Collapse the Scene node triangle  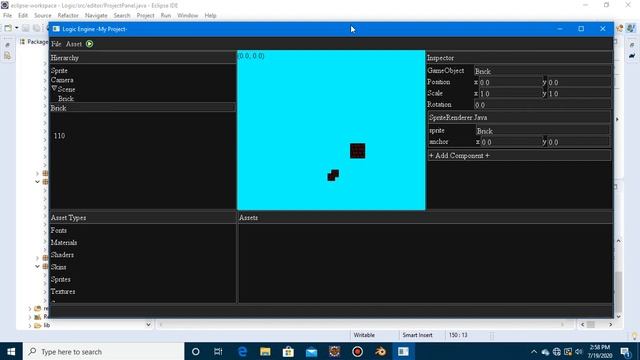[x=54, y=88]
